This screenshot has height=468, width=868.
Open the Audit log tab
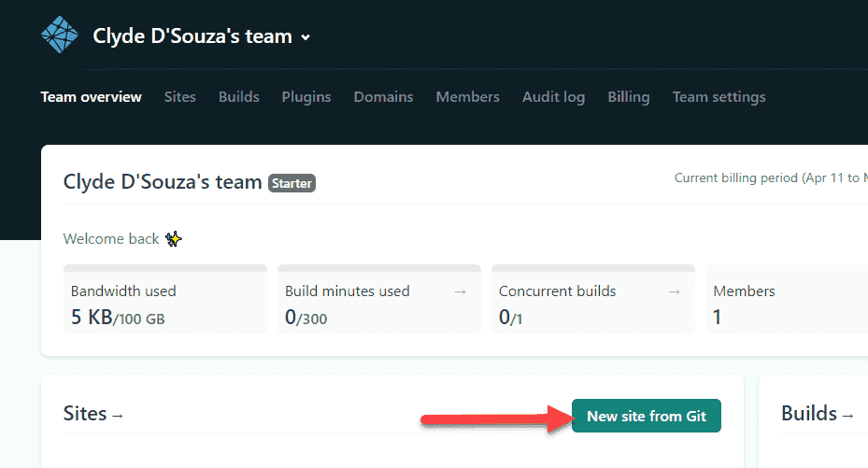[x=553, y=97]
